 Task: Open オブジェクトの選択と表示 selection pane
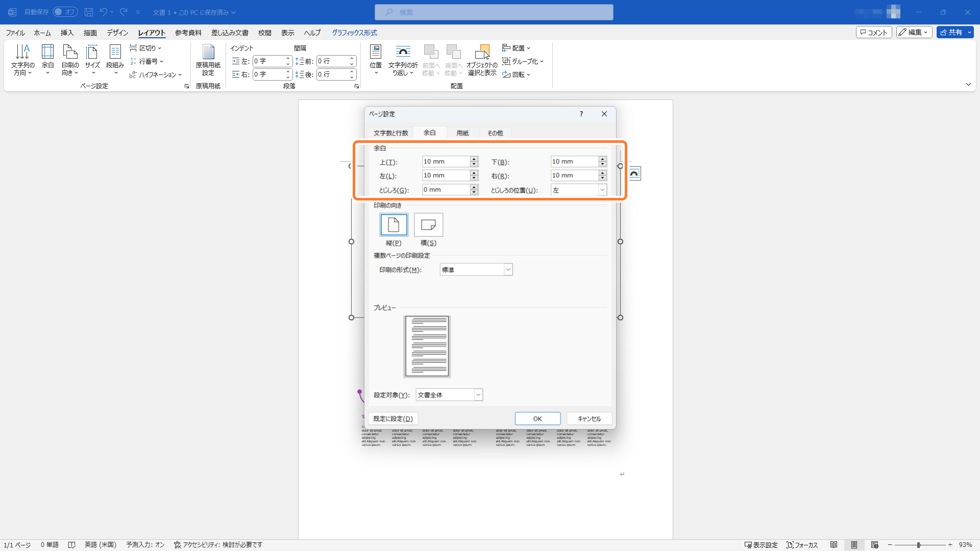pos(481,60)
